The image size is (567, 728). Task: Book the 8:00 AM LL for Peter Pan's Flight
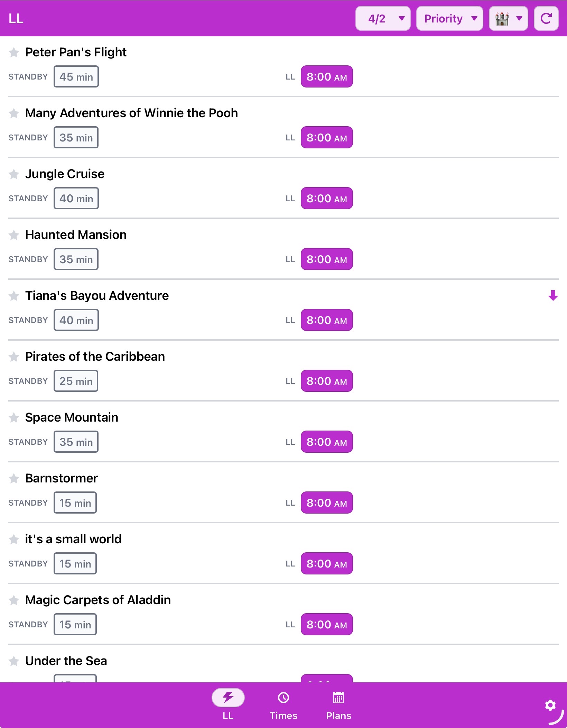pyautogui.click(x=327, y=76)
